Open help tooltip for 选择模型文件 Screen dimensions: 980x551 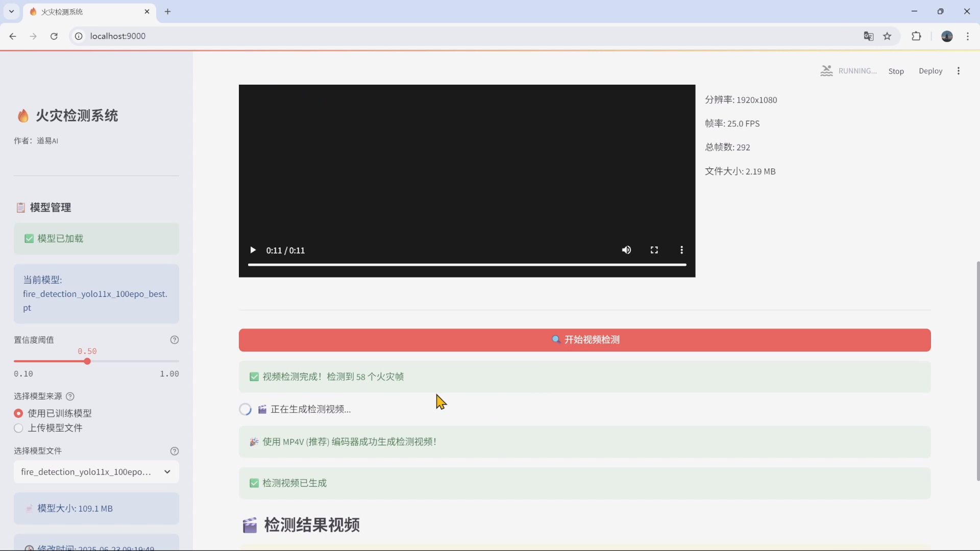coord(175,451)
